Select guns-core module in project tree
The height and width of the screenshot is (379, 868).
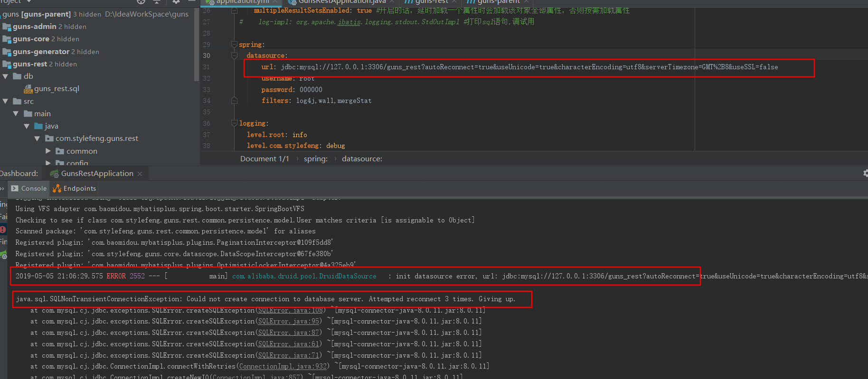click(31, 39)
